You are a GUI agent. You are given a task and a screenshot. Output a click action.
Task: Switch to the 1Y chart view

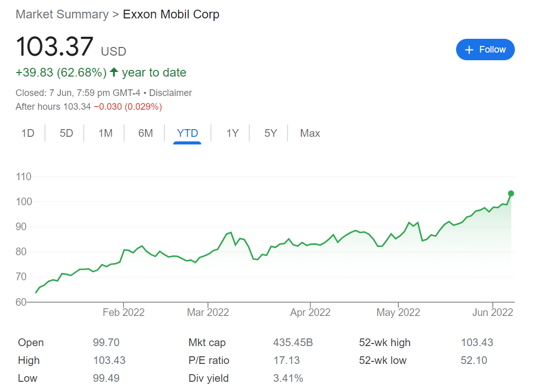coord(232,133)
